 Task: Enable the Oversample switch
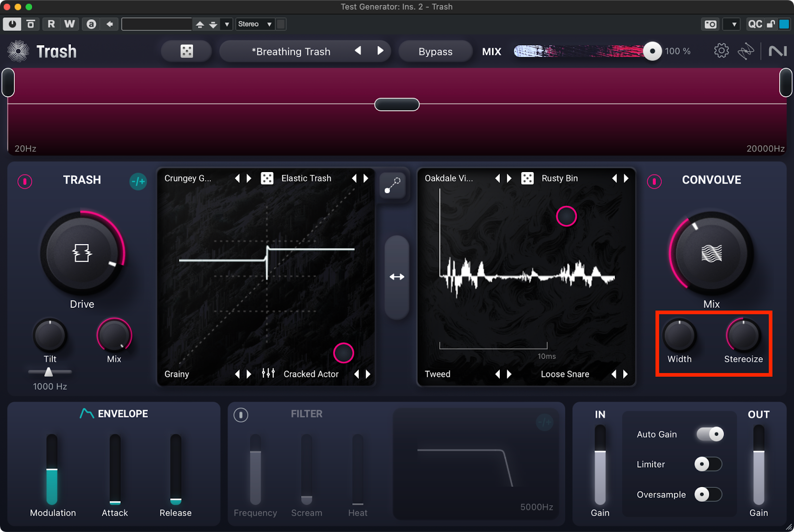[708, 494]
